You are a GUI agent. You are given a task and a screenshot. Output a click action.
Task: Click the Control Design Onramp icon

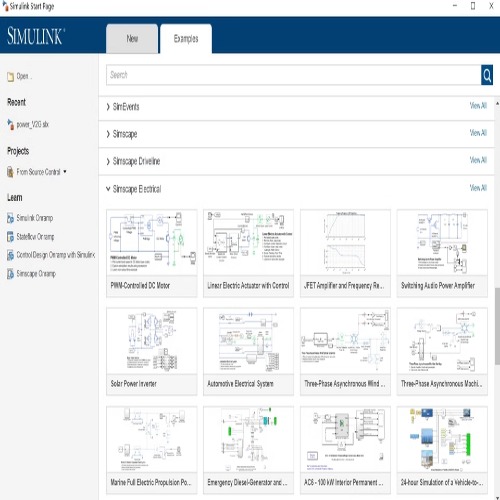pyautogui.click(x=11, y=255)
